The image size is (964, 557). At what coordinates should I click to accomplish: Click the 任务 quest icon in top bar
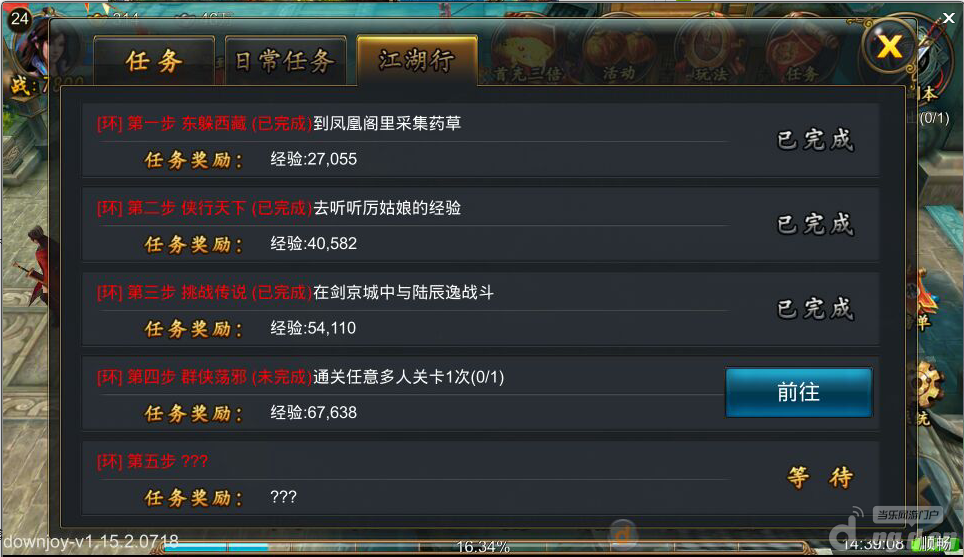pos(802,54)
